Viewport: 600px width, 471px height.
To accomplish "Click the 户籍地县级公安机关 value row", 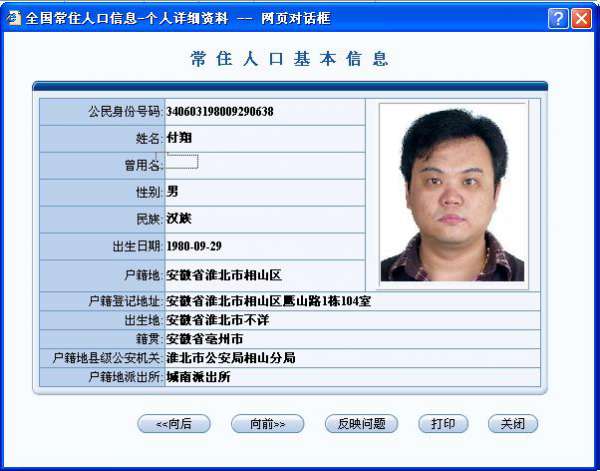I will 352,358.
